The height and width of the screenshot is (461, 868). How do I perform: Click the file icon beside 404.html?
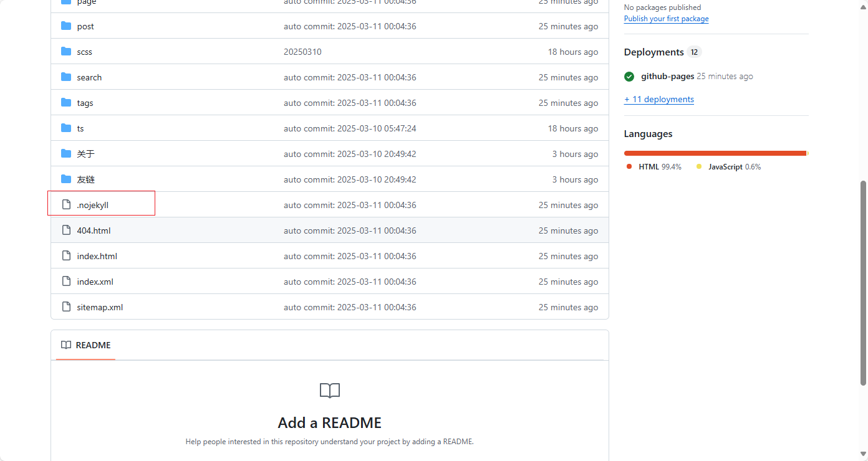click(66, 230)
